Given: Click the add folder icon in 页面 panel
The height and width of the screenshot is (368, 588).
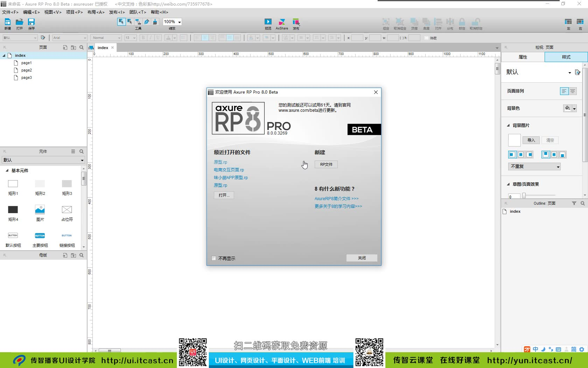Looking at the screenshot, I should (73, 47).
